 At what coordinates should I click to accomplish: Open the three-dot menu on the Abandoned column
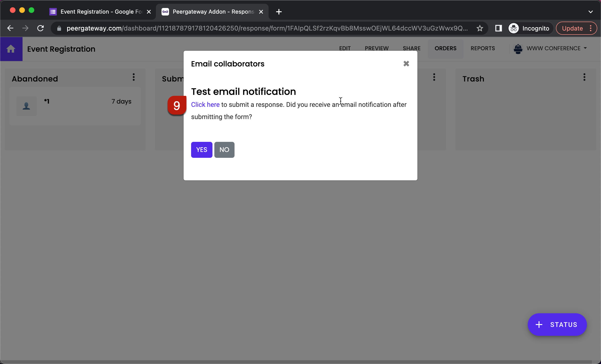coord(134,77)
